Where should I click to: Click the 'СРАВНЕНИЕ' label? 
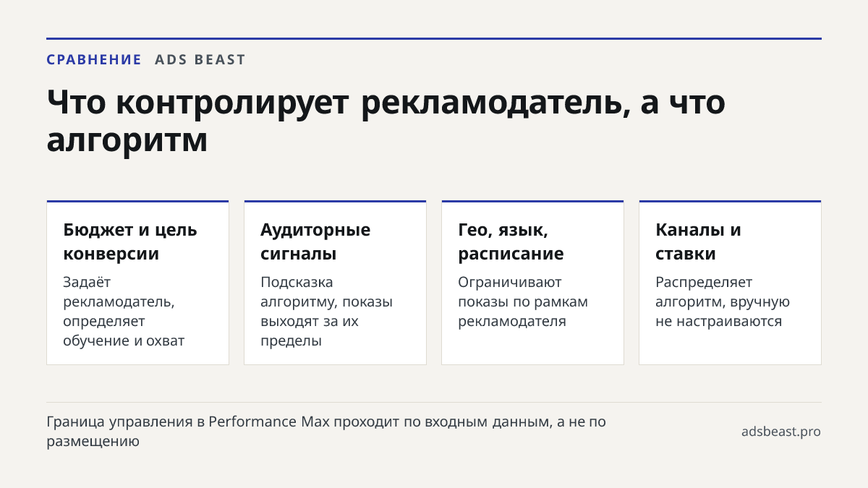click(94, 60)
